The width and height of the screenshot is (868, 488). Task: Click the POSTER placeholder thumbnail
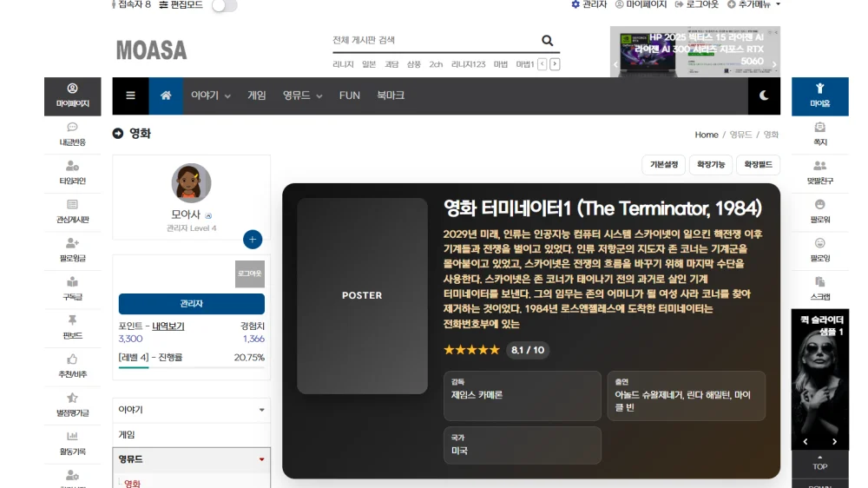click(362, 296)
